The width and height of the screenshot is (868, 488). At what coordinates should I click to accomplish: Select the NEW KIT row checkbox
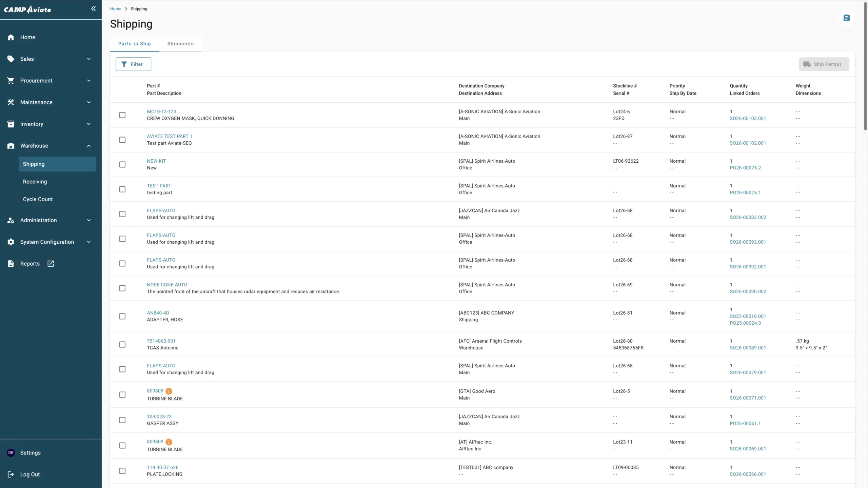tap(122, 165)
